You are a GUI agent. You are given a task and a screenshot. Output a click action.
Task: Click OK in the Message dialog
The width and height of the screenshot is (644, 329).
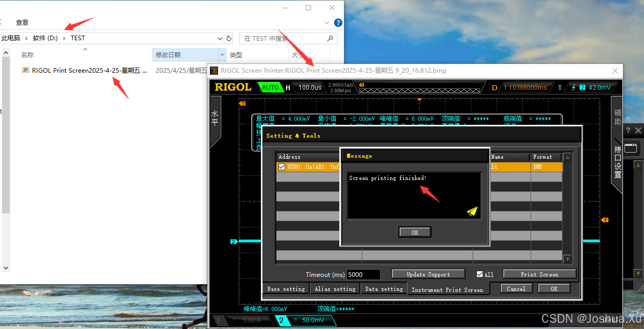(x=415, y=233)
